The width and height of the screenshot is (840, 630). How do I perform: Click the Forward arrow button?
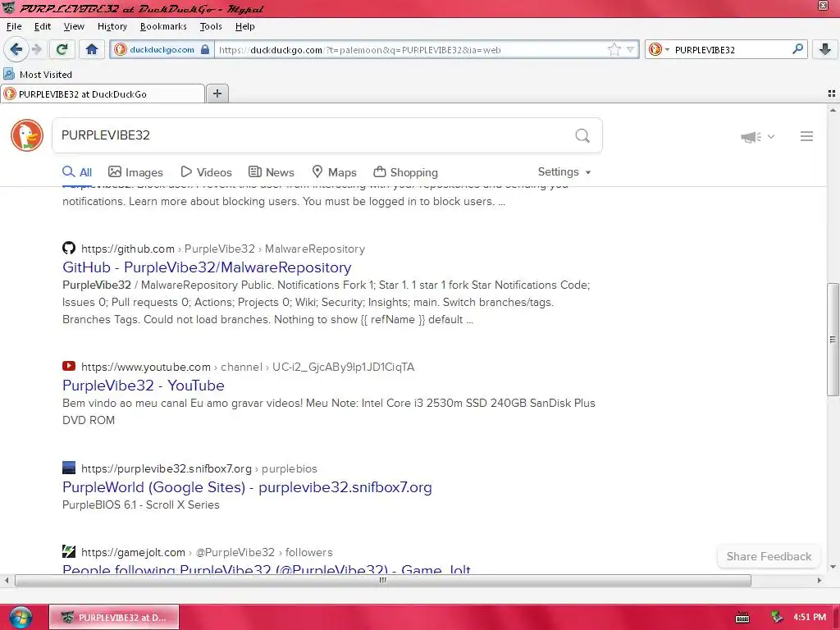click(37, 49)
